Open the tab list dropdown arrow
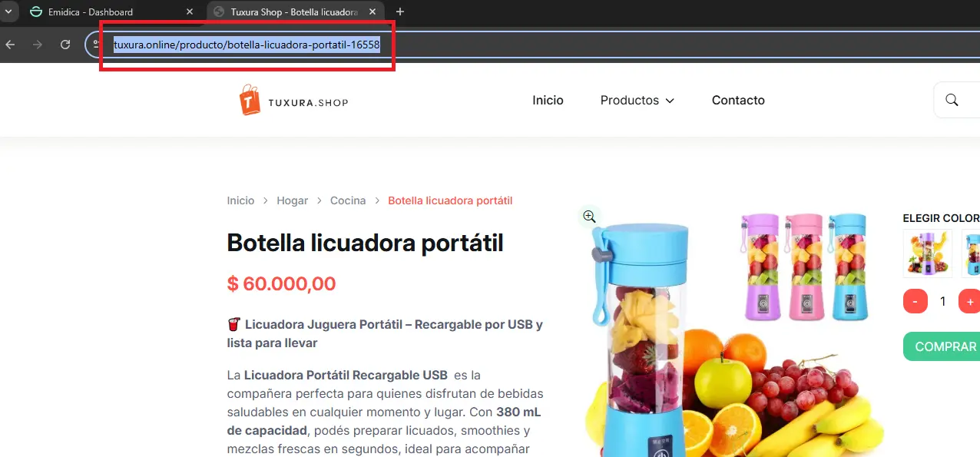This screenshot has height=457, width=980. (x=8, y=12)
